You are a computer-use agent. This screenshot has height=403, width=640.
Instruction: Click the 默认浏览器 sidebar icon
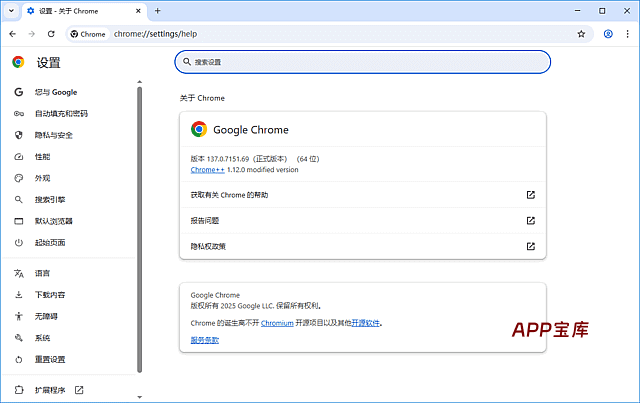pyautogui.click(x=19, y=221)
